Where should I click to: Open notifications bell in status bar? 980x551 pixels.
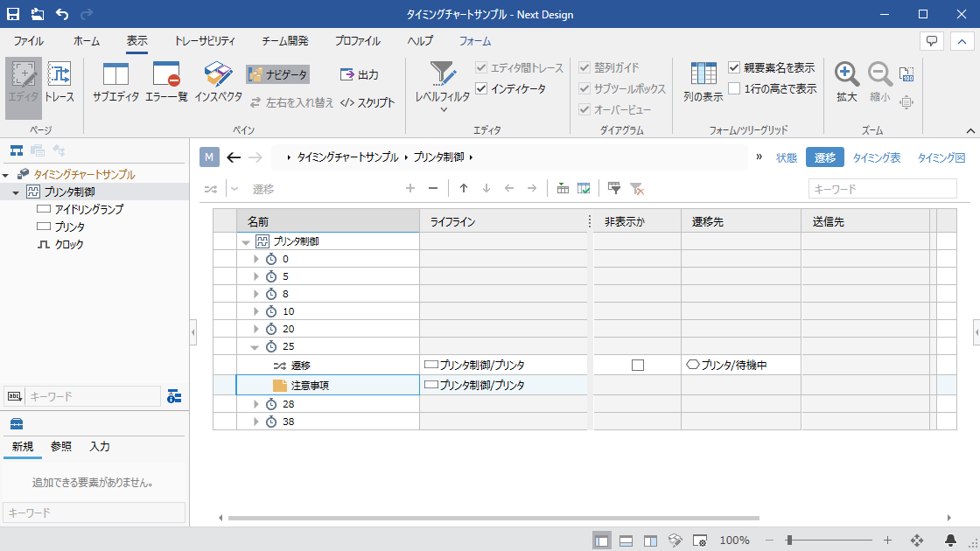point(950,541)
